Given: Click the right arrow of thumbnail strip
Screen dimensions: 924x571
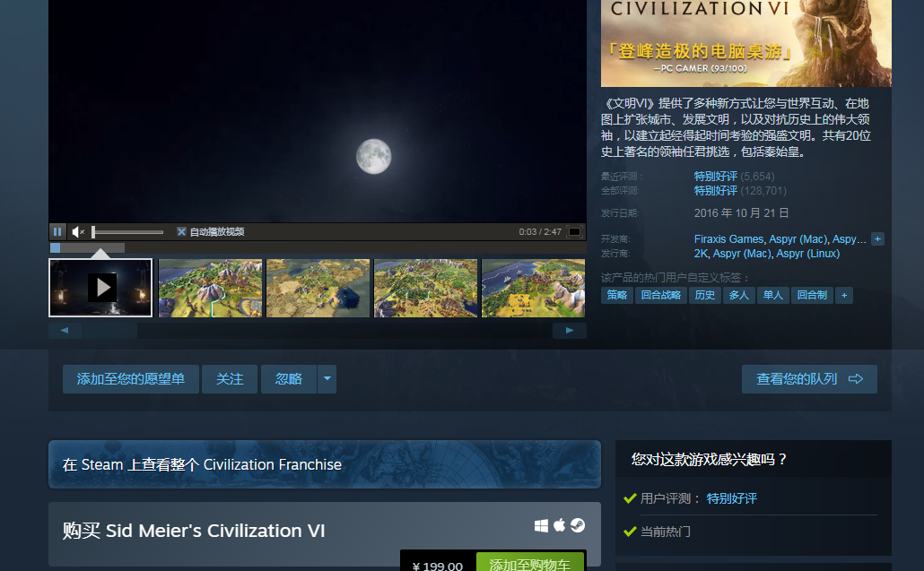Looking at the screenshot, I should [x=570, y=330].
